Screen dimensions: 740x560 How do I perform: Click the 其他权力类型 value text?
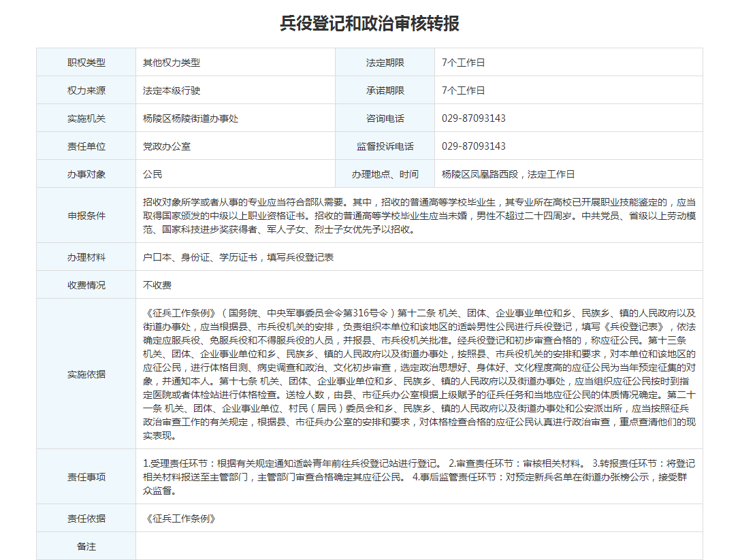[x=172, y=63]
